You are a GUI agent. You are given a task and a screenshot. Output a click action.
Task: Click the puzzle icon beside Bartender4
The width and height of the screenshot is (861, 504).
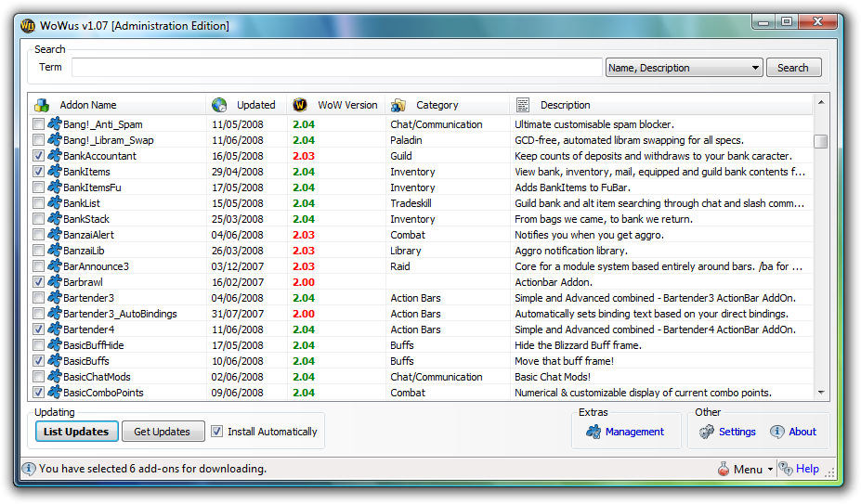55,330
